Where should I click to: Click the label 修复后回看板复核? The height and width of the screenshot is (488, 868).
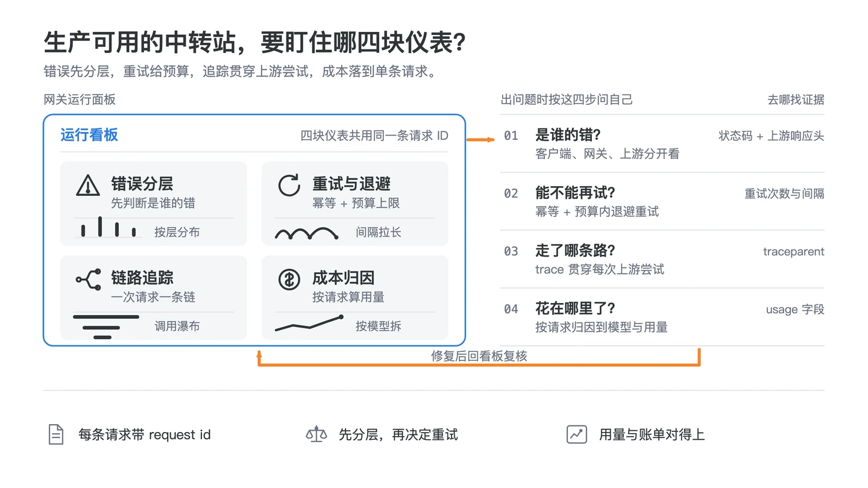479,356
